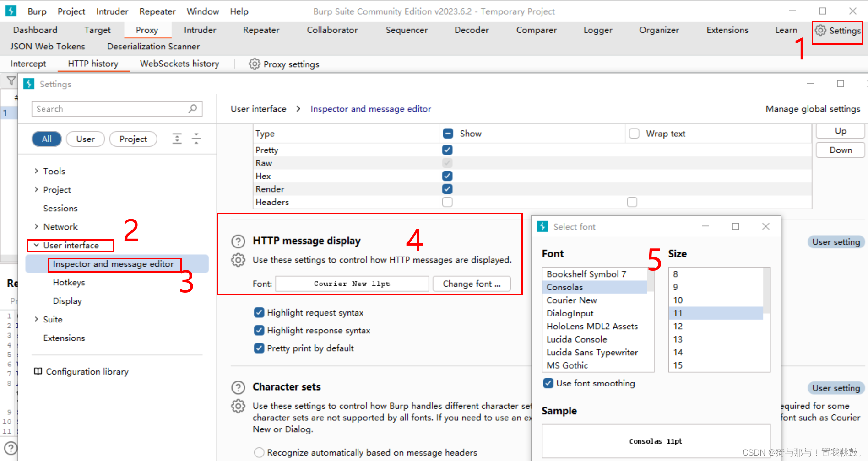Switch to the Repeater tab
Screen dimensions: 868x461
pyautogui.click(x=261, y=30)
